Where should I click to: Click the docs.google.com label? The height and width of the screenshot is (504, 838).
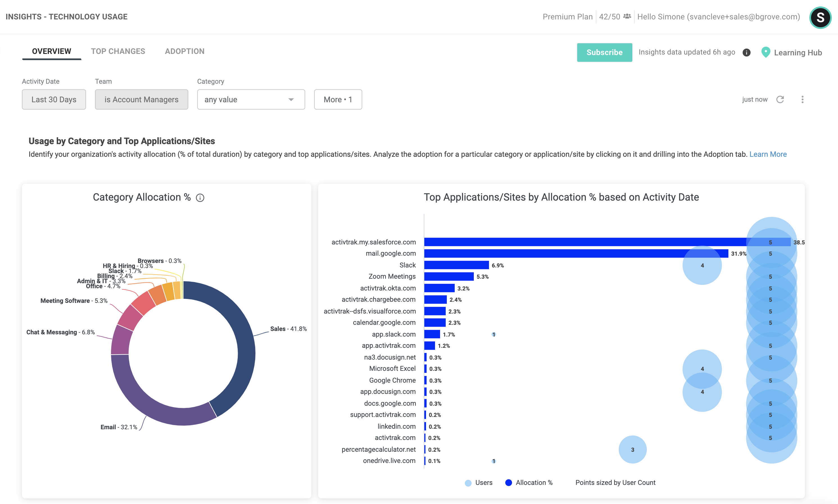[390, 403]
